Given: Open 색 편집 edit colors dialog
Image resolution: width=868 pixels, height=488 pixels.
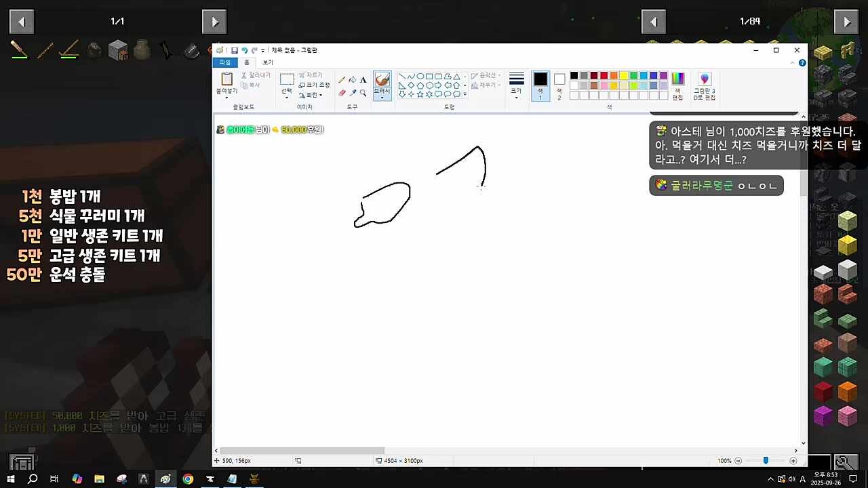Looking at the screenshot, I should pos(677,85).
